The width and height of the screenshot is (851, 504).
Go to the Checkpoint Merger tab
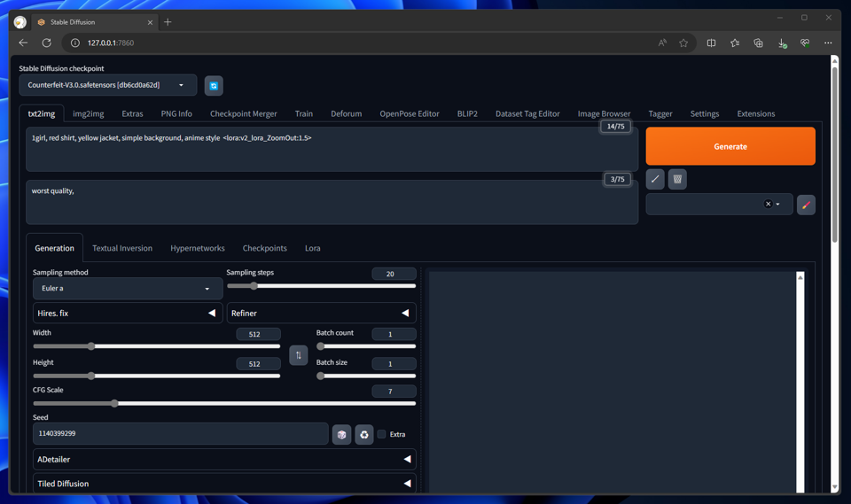click(x=243, y=113)
